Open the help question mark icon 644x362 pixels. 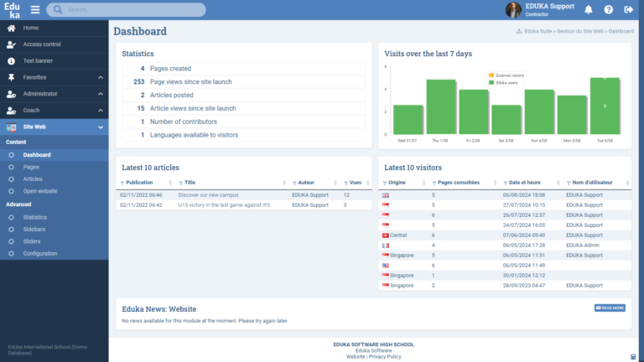click(608, 10)
